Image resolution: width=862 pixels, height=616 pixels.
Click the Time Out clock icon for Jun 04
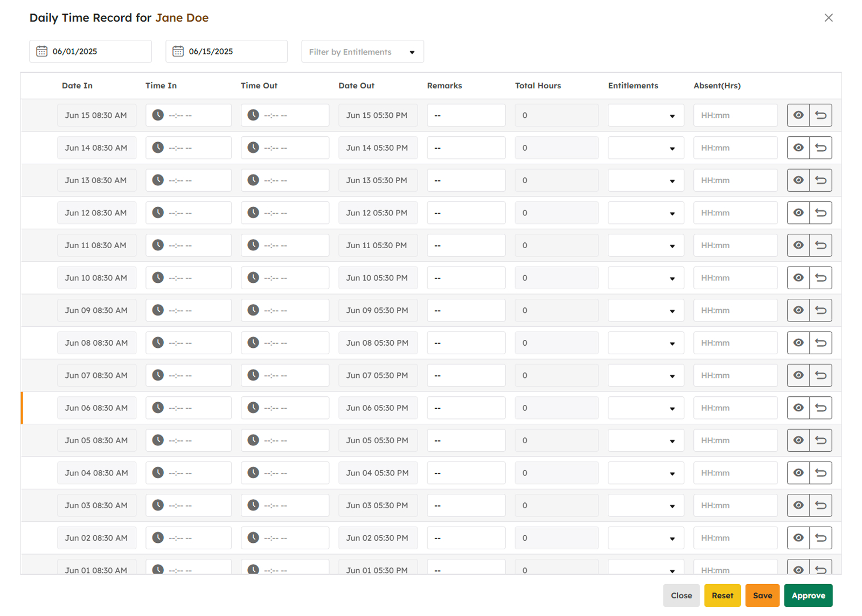[x=253, y=473]
